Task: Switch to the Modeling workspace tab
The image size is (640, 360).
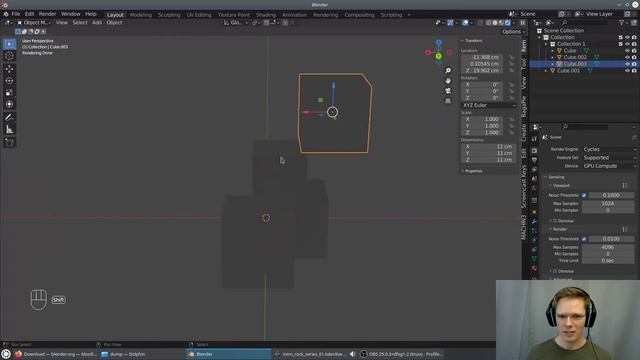Action: tap(141, 15)
